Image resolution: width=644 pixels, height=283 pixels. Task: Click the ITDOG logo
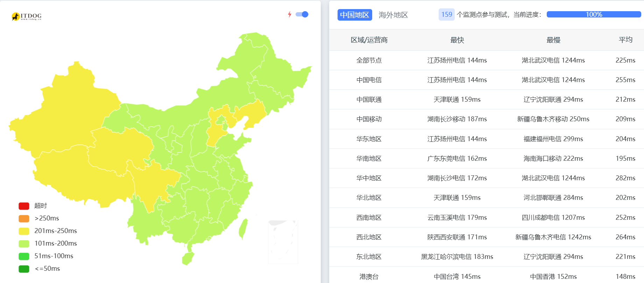(27, 16)
